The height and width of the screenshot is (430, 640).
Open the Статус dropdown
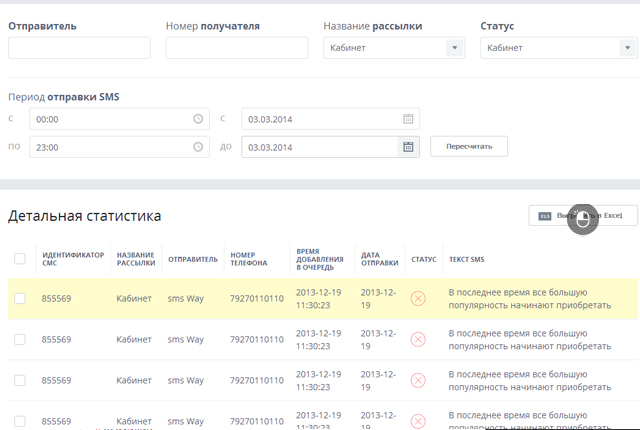pos(558,48)
